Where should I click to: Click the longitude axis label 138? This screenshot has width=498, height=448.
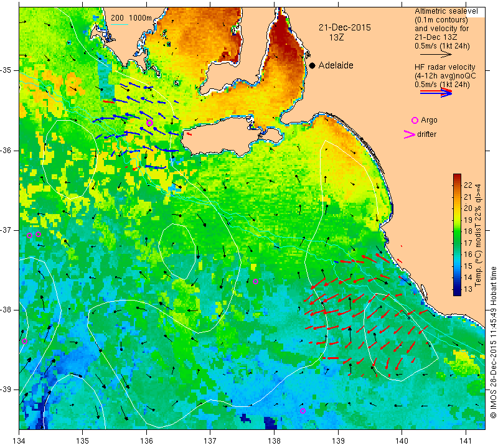click(274, 441)
